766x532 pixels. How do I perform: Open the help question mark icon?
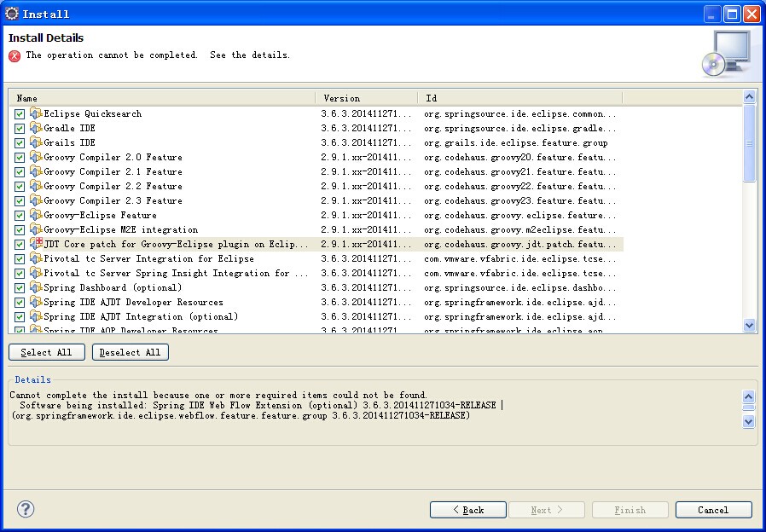26,509
